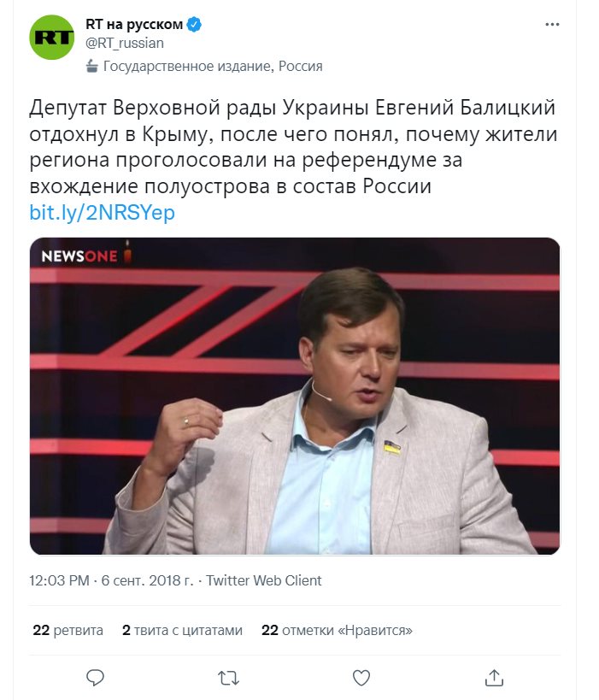The image size is (599, 700).
Task: Click the 12:03 PM timestamp
Action: (x=59, y=580)
